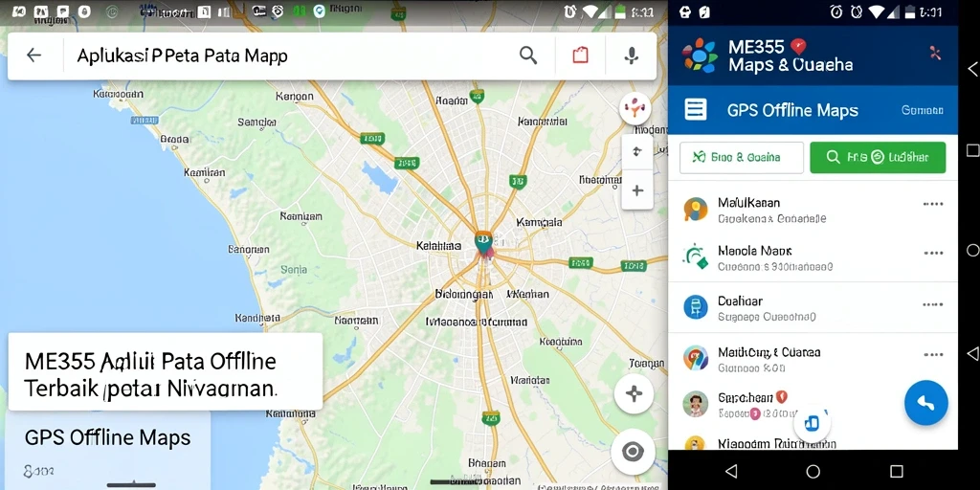
Task: Open more options for Manola Maps
Action: (932, 253)
